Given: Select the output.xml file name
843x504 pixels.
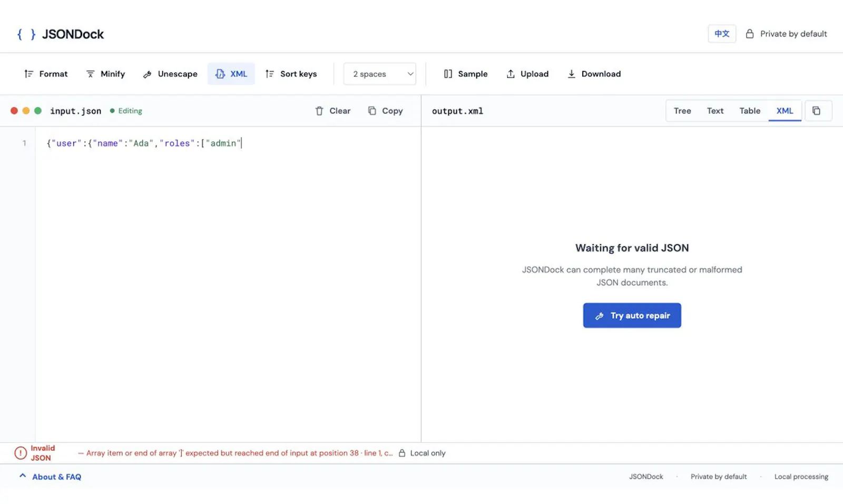Looking at the screenshot, I should [x=457, y=111].
